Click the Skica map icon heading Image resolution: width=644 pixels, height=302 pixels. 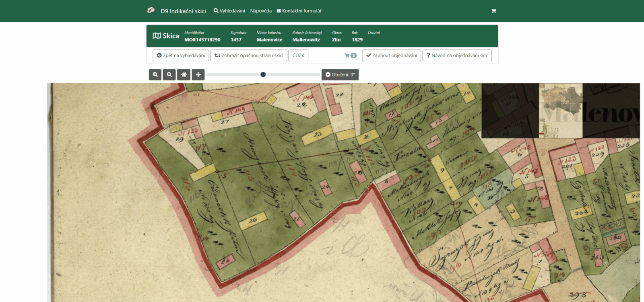166,36
